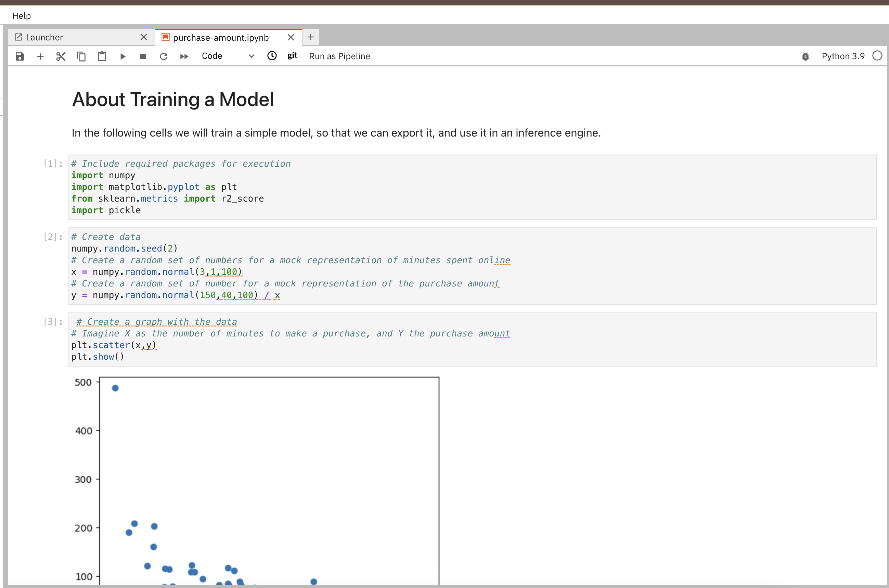This screenshot has height=588, width=889.
Task: Open the Help menu
Action: pyautogui.click(x=21, y=16)
